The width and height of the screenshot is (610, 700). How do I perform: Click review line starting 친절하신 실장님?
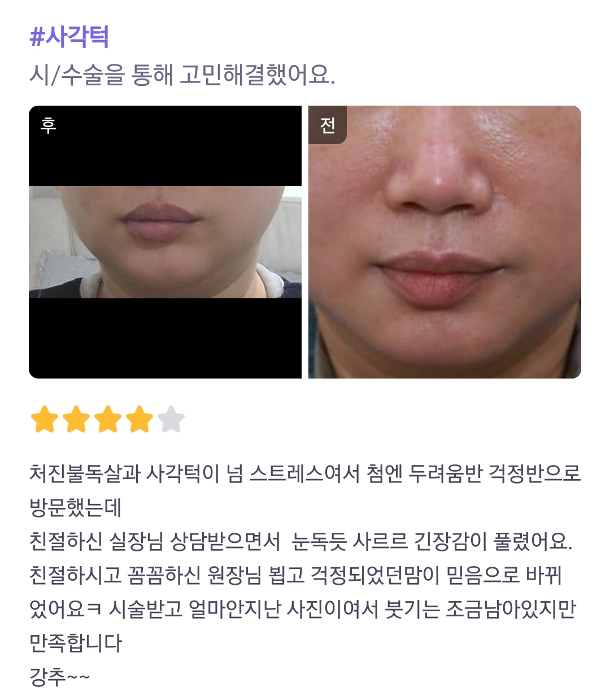point(300,541)
